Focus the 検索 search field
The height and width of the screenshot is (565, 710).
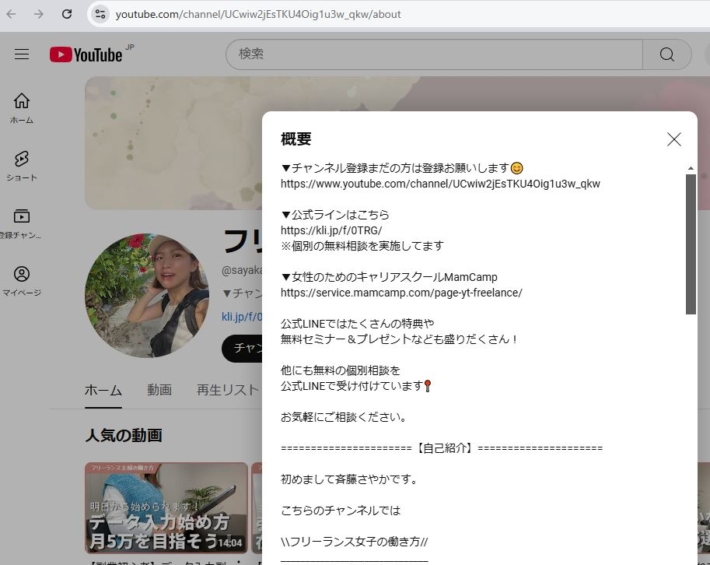(434, 54)
